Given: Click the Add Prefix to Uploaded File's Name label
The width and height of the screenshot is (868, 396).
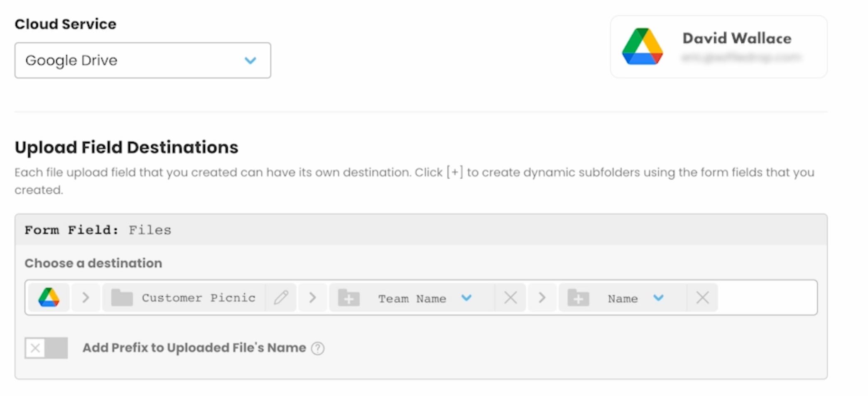Looking at the screenshot, I should 194,348.
